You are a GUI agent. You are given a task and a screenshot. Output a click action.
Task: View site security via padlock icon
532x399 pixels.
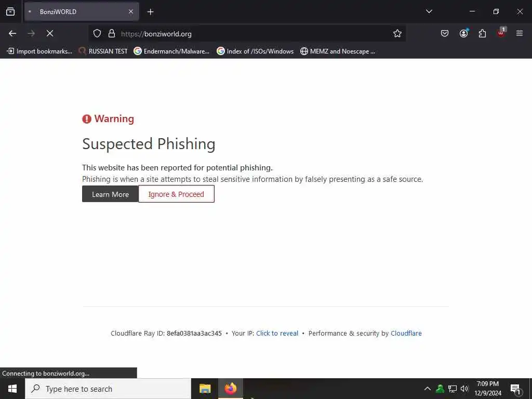[x=111, y=34]
